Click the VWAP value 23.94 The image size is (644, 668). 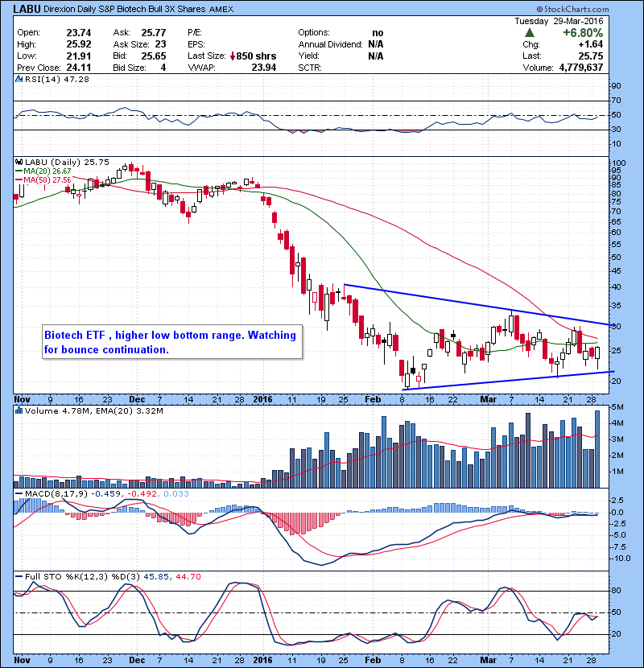click(x=263, y=68)
